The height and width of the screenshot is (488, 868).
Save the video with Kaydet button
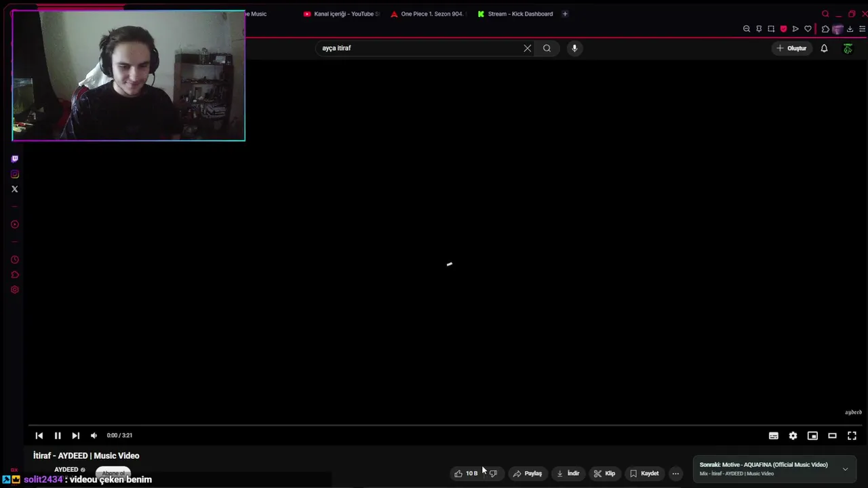pos(644,474)
